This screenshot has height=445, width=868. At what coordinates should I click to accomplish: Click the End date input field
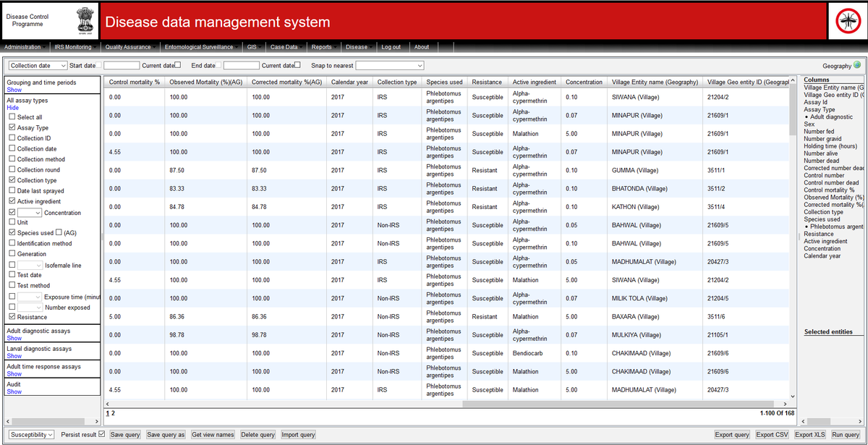[x=241, y=66]
